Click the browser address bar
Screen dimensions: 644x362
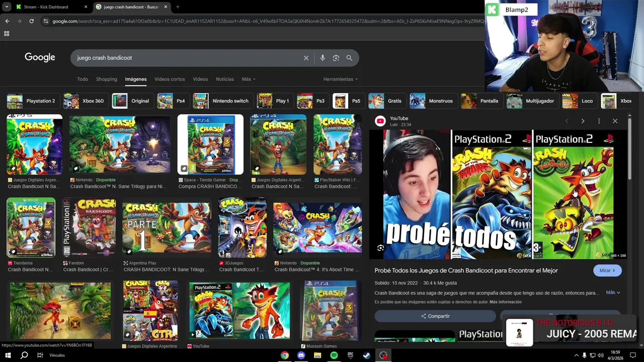point(262,21)
